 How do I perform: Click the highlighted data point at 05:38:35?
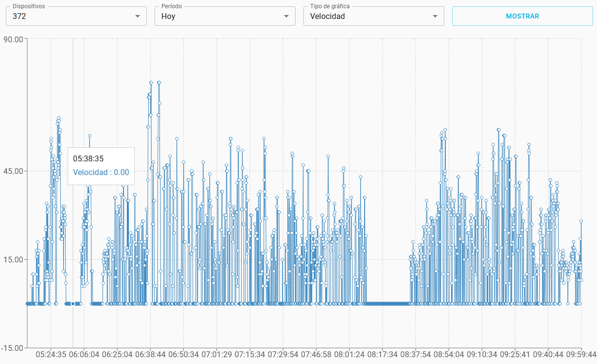(73, 304)
